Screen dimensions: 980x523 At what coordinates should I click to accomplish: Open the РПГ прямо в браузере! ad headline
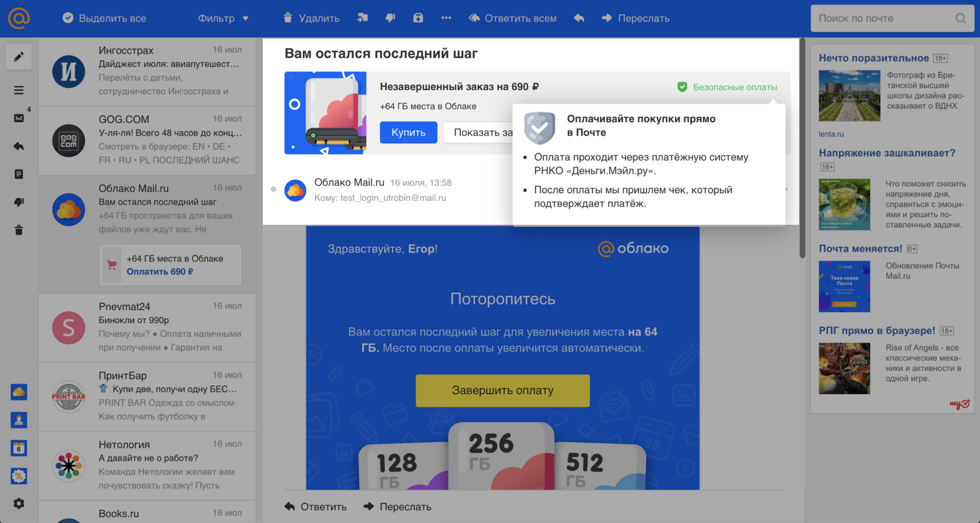(x=877, y=330)
